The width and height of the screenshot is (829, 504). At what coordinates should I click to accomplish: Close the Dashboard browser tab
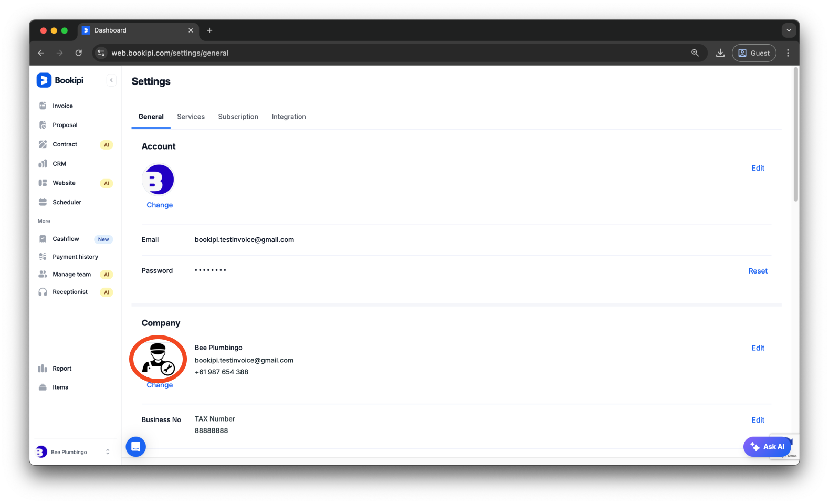[x=191, y=30]
